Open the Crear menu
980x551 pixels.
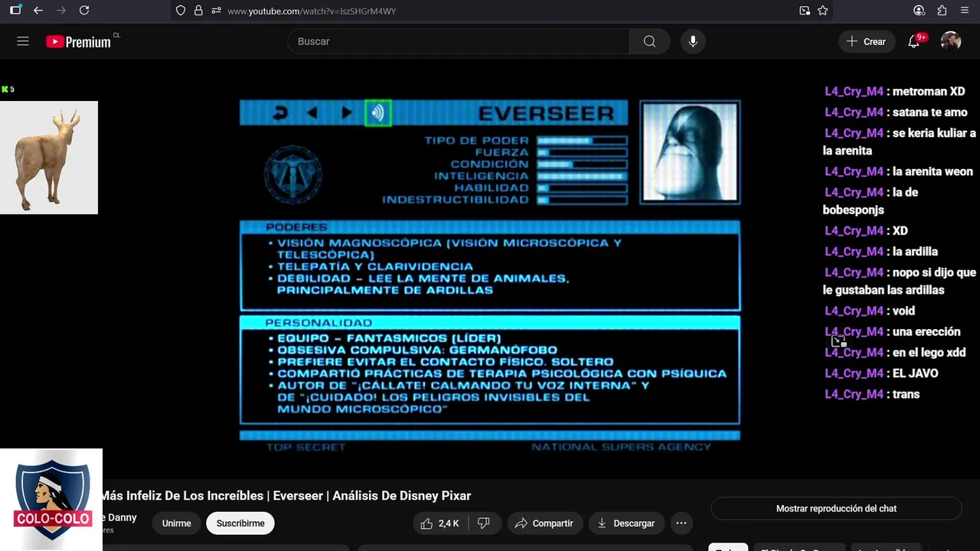pyautogui.click(x=867, y=41)
